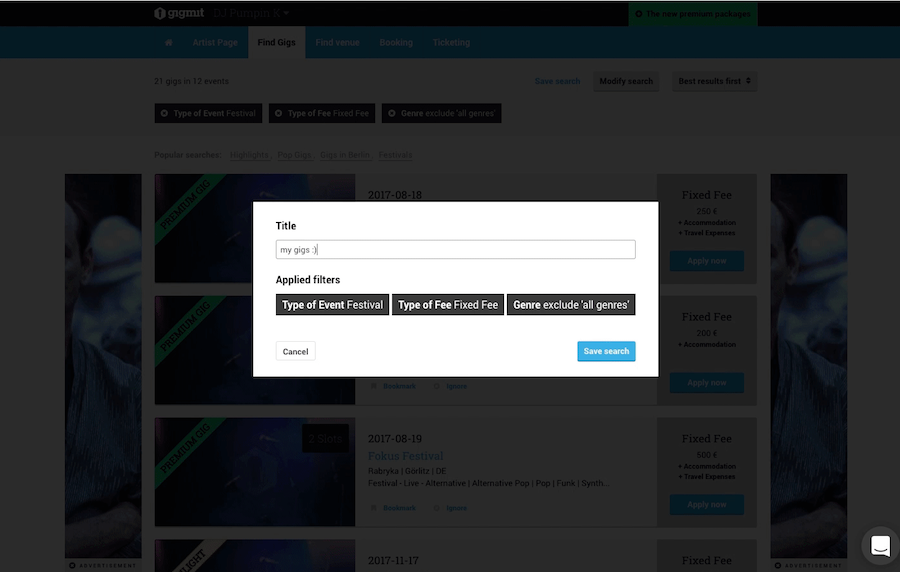The width and height of the screenshot is (900, 572).
Task: Switch to the Find venue tab
Action: pyautogui.click(x=338, y=42)
